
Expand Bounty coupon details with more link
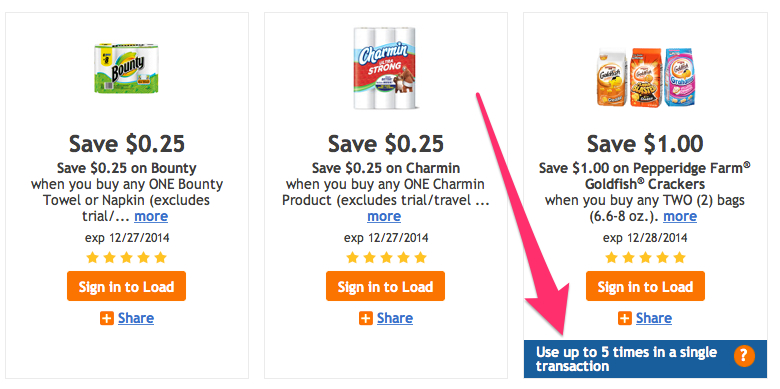pos(151,216)
